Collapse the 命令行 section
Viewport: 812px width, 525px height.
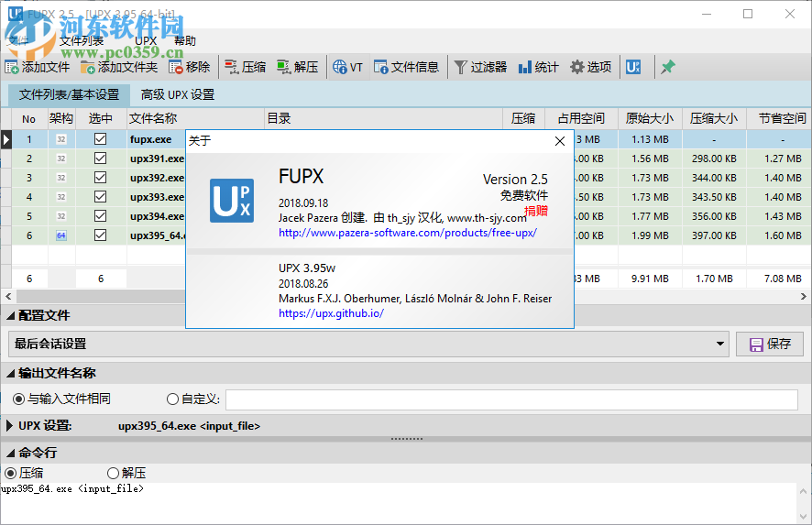pyautogui.click(x=10, y=453)
